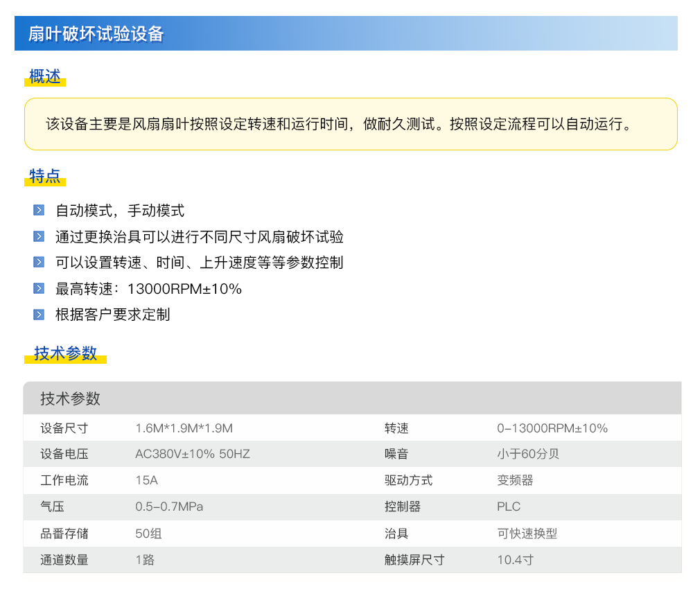Click the 设备电压 label cell
This screenshot has height=616, width=693.
[x=64, y=454]
